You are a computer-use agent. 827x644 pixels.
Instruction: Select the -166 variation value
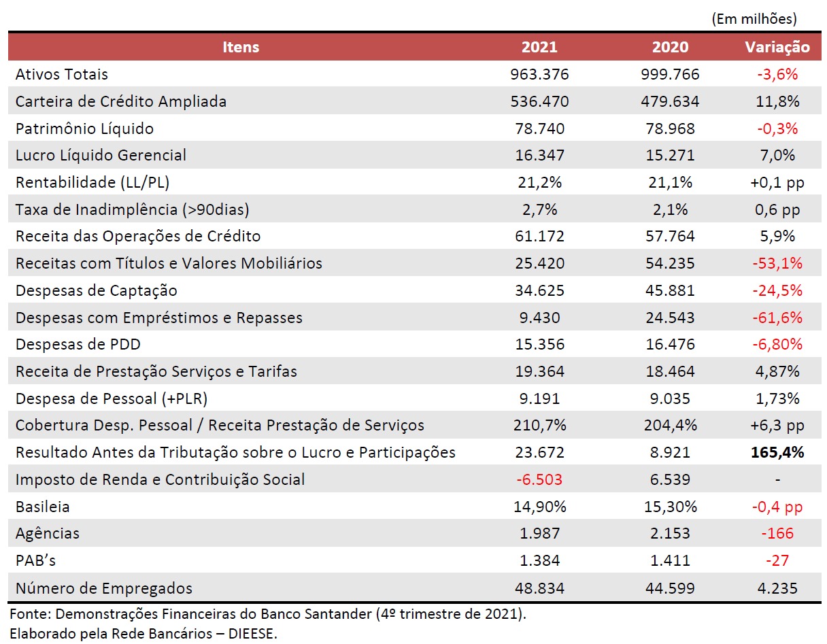point(777,533)
